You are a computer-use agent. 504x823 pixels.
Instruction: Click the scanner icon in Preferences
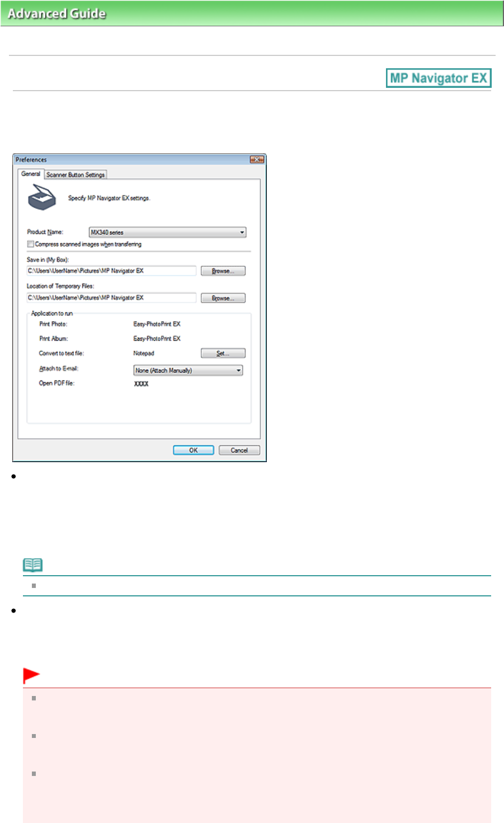[42, 197]
